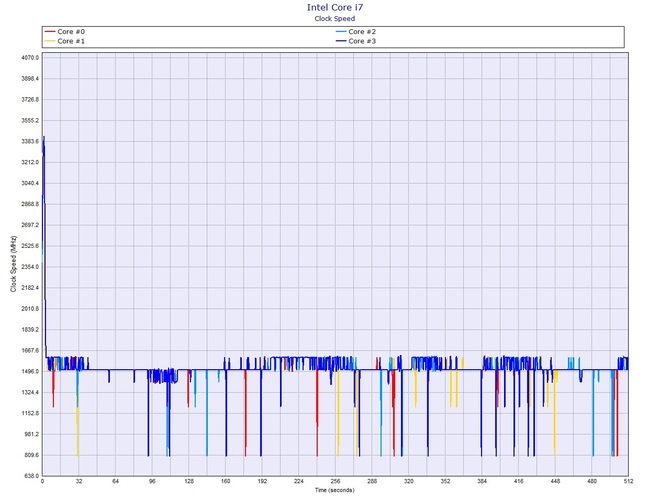
Task: Click the 2010.8 y-axis value
Action: click(30, 309)
